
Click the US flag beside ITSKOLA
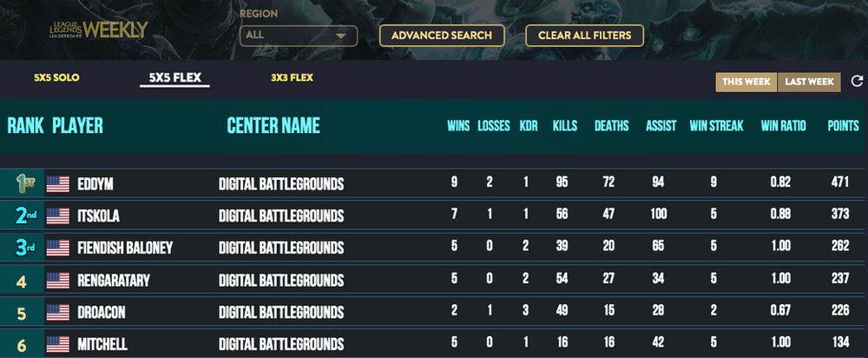(57, 216)
